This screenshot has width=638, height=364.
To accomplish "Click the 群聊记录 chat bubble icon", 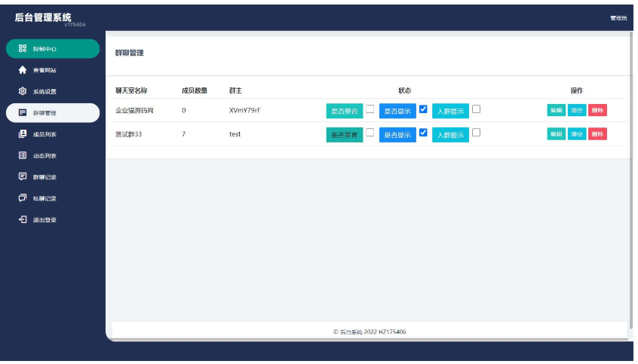I will 23,177.
